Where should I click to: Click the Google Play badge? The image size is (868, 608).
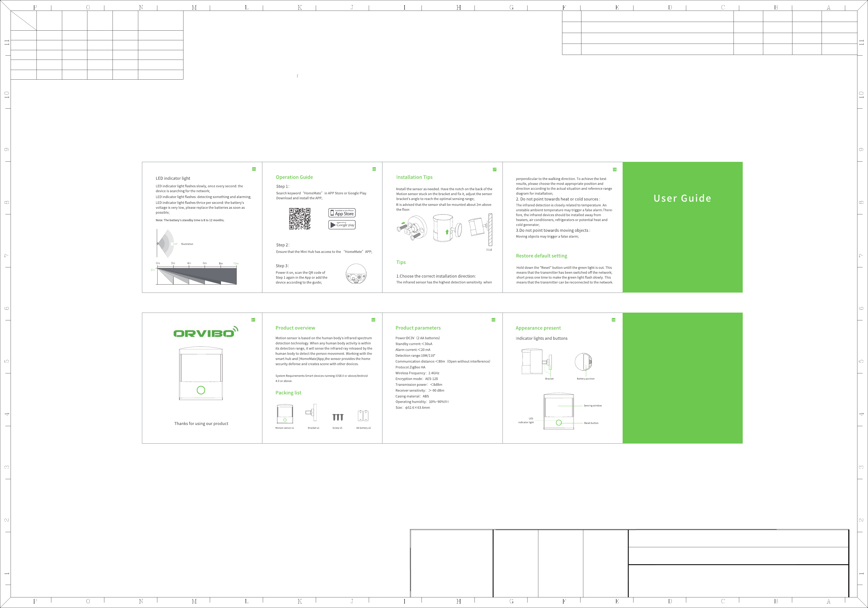(342, 224)
